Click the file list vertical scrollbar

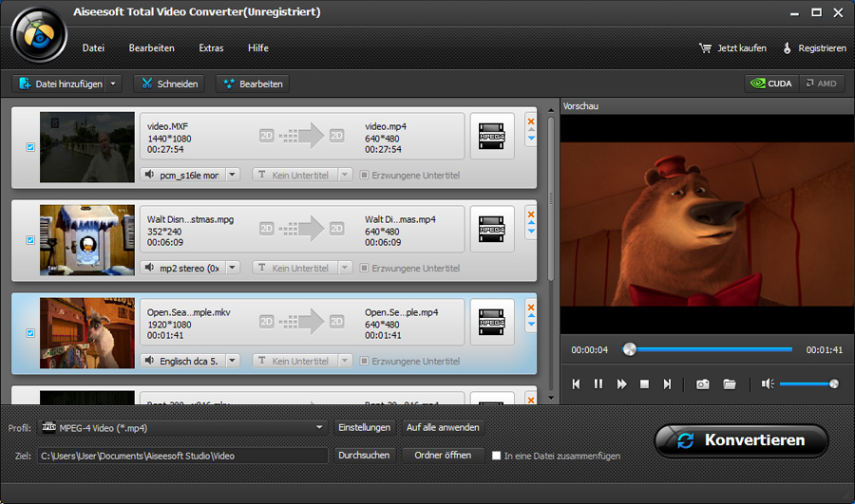point(551,200)
